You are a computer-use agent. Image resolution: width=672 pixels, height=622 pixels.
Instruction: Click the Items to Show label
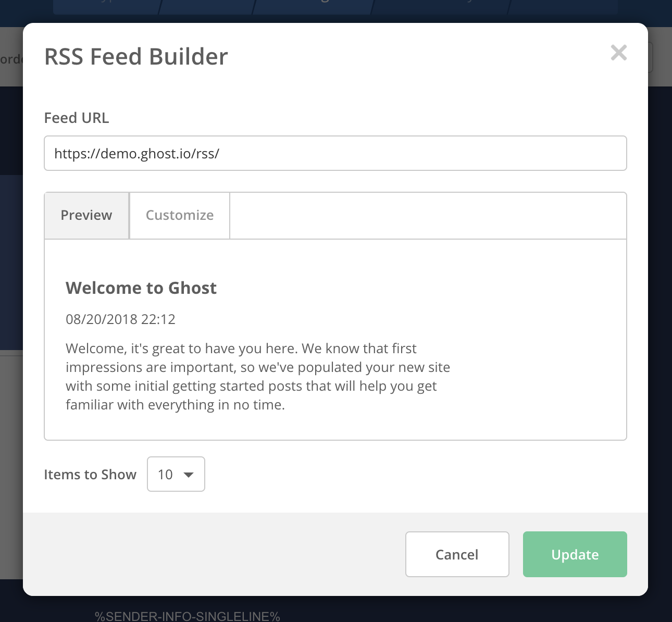[90, 475]
